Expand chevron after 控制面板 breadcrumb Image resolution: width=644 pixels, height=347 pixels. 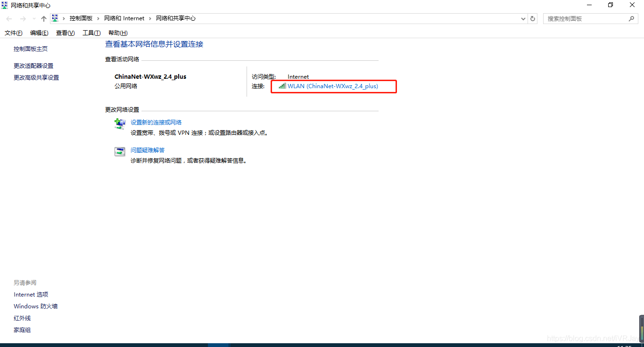[99, 18]
